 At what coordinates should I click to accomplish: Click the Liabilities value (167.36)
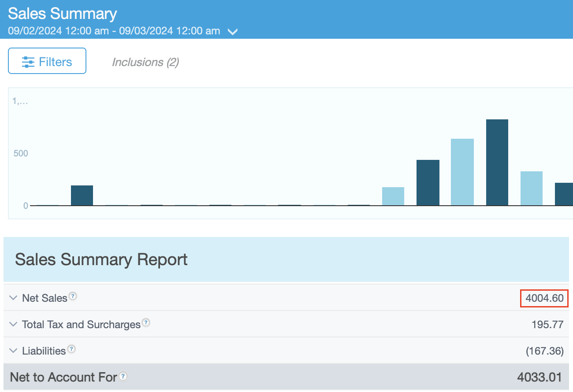tap(545, 351)
